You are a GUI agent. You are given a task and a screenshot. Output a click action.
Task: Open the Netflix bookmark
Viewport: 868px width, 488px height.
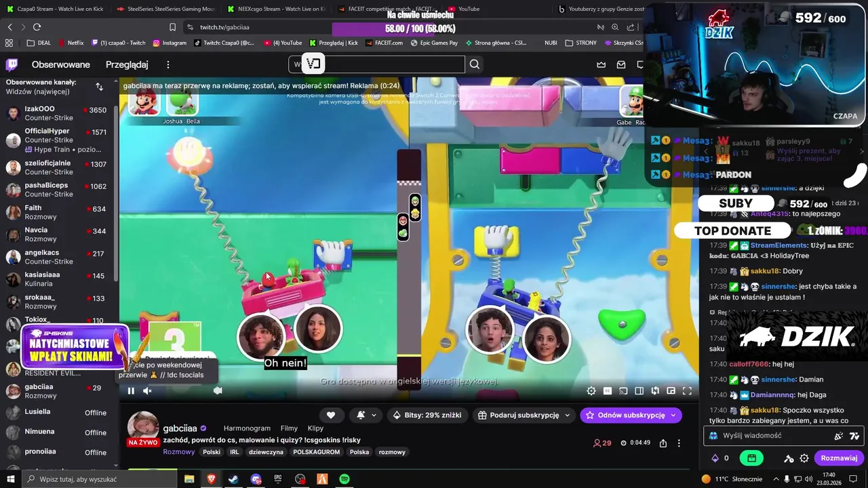[71, 43]
